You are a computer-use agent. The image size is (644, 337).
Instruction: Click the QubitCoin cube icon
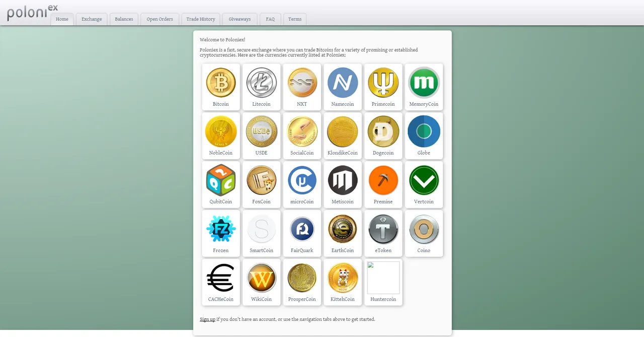(x=221, y=180)
